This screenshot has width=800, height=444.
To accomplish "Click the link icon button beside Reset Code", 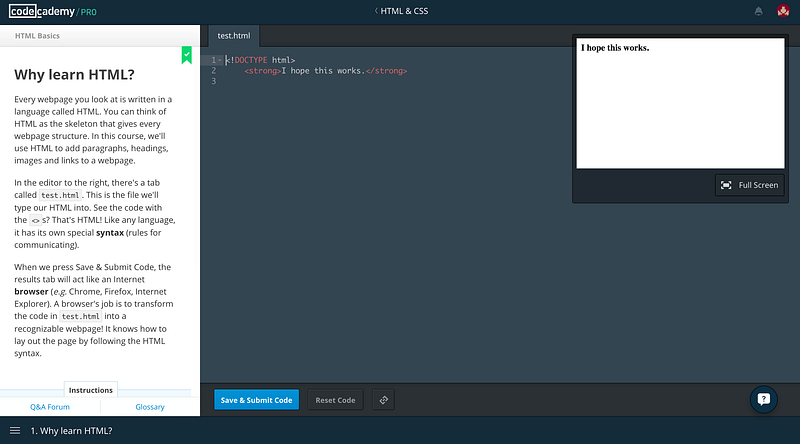I will [384, 400].
